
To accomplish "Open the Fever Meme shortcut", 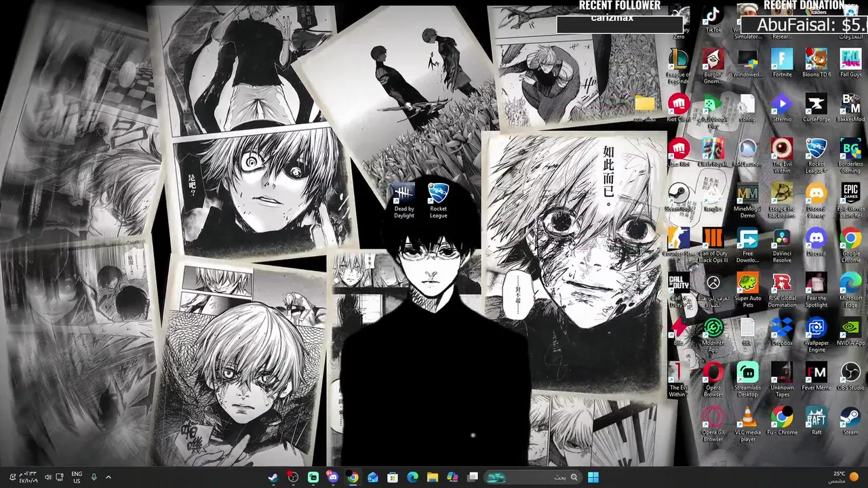I will [x=816, y=375].
